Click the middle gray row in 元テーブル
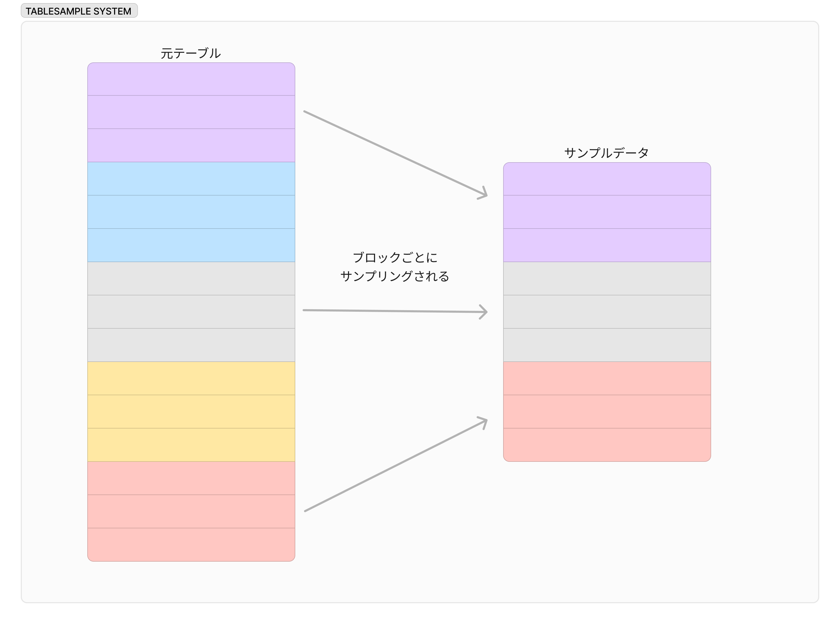 pos(191,312)
